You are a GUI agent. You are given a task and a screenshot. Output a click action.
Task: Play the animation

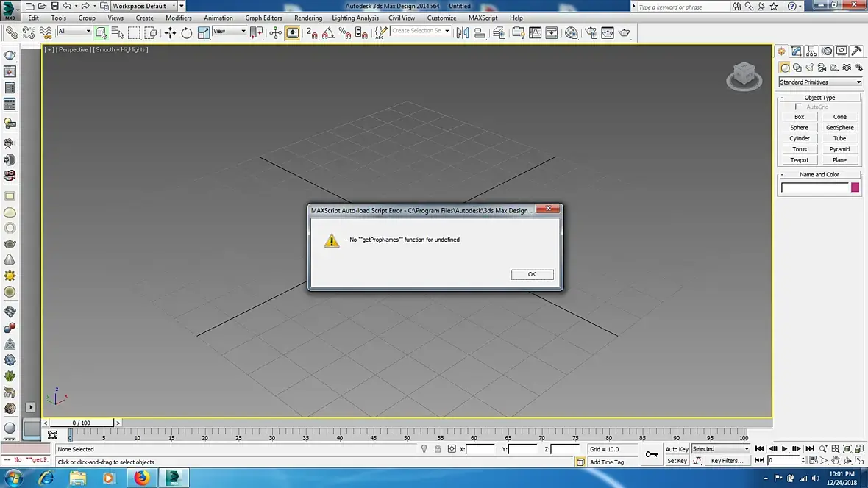784,449
